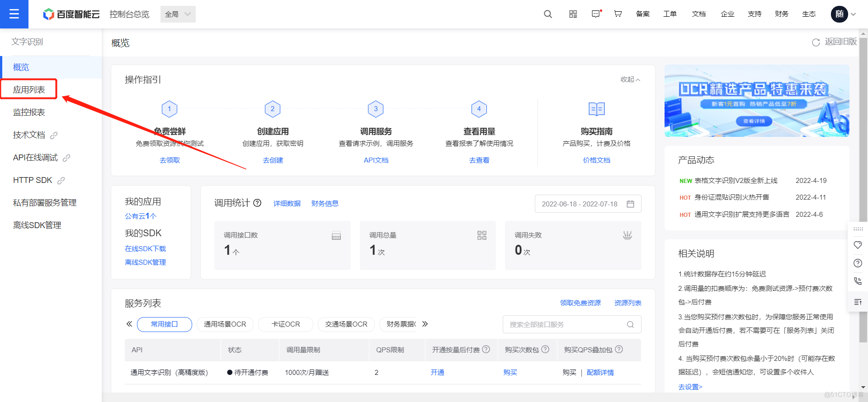Click help icon beside 开通按量后付费
The image size is (868, 402).
(486, 349)
